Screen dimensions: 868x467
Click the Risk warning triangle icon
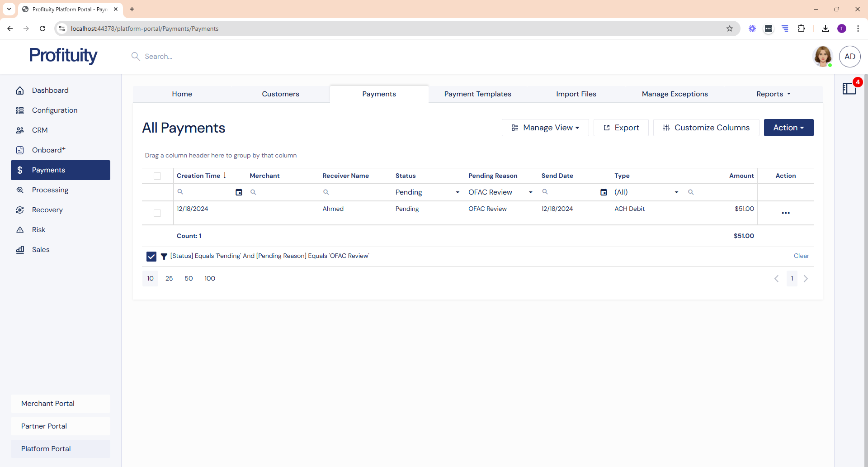pyautogui.click(x=20, y=230)
